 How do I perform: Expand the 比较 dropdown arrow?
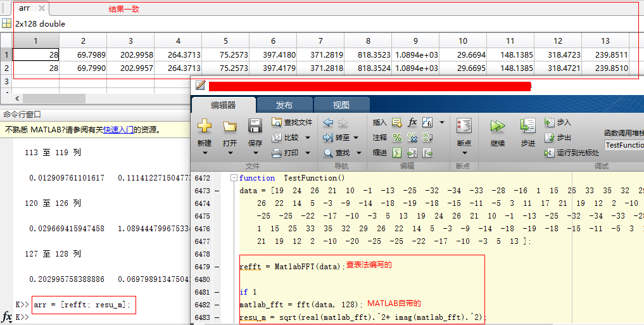(x=307, y=137)
